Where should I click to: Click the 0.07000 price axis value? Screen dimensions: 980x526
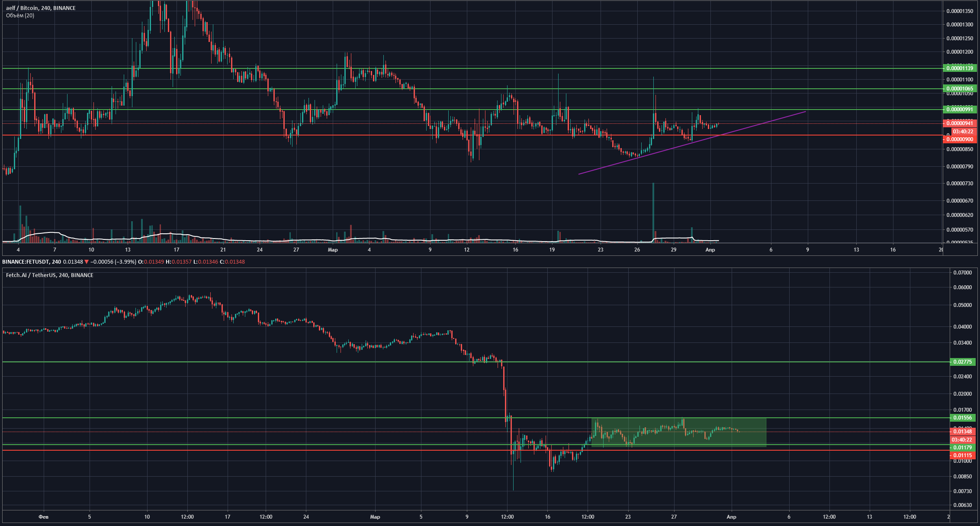[x=962, y=273]
